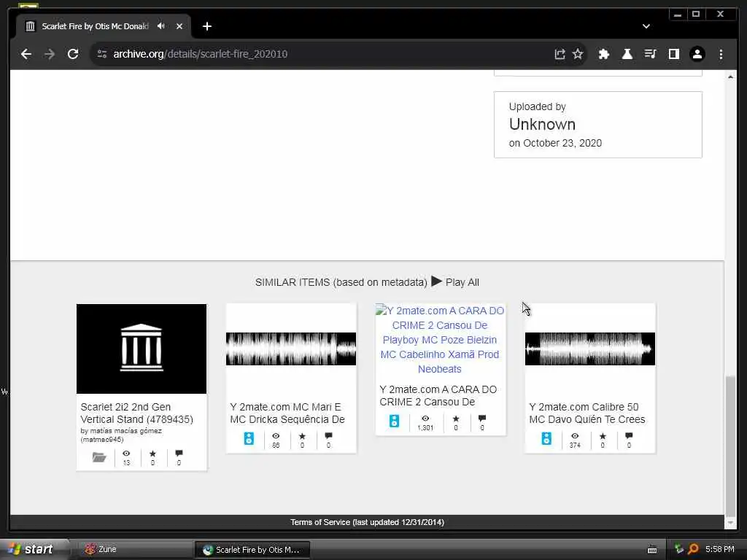Expand the tab search dropdown arrow

tap(646, 26)
